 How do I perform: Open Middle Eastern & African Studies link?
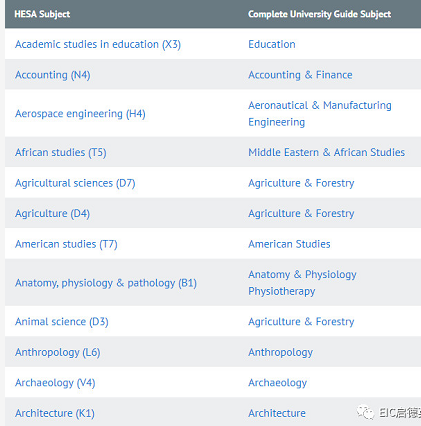327,152
